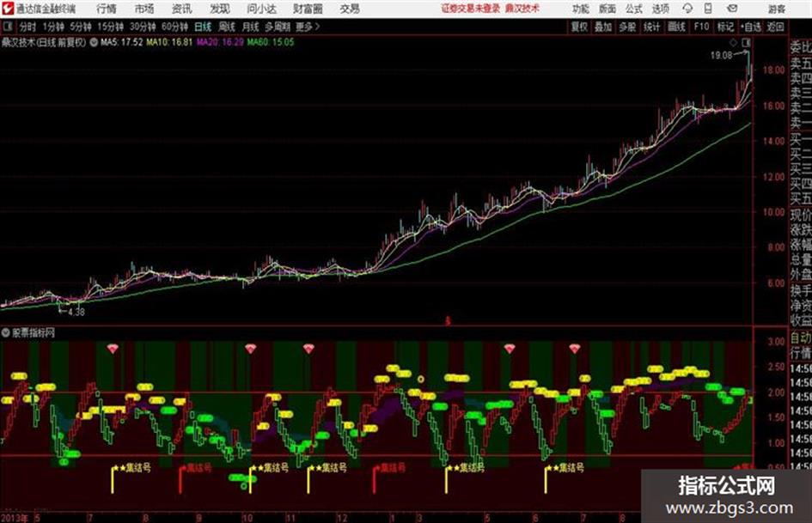
Task: Select the 15分钟 period
Action: pos(110,27)
